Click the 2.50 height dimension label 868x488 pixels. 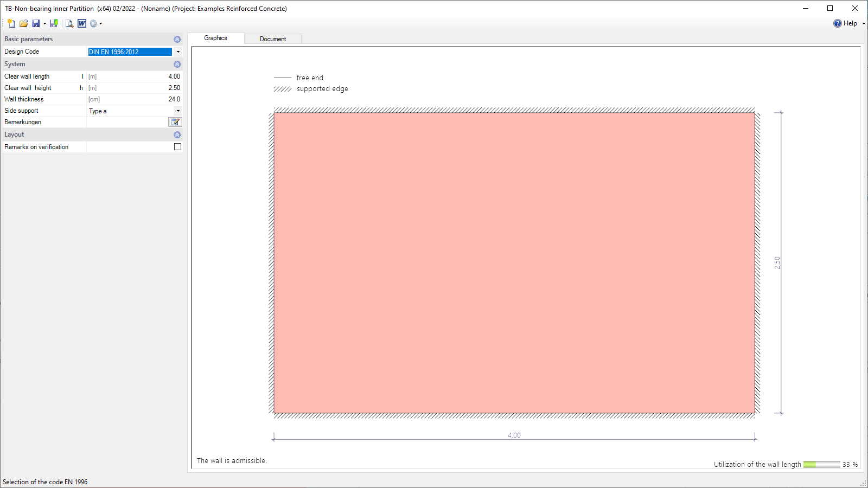[777, 263]
